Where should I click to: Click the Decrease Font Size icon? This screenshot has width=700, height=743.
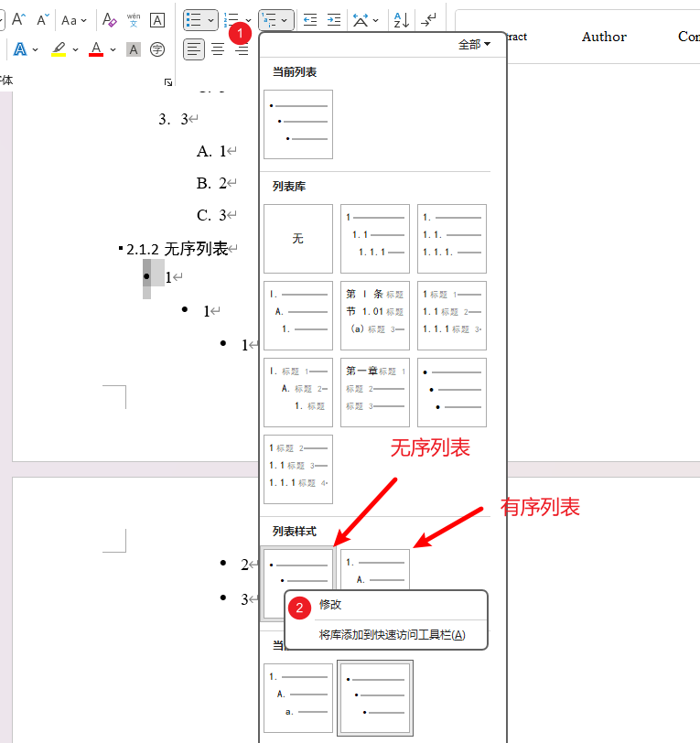(x=43, y=20)
